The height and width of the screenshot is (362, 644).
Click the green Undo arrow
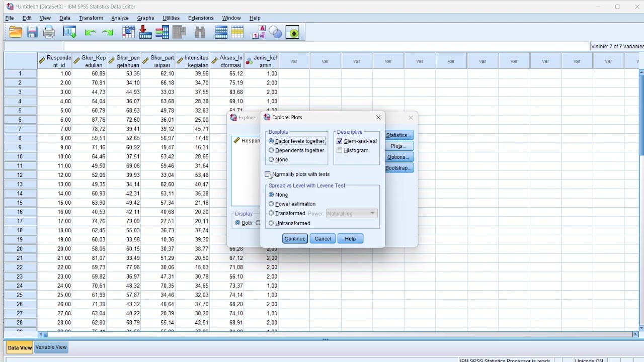pos(91,33)
